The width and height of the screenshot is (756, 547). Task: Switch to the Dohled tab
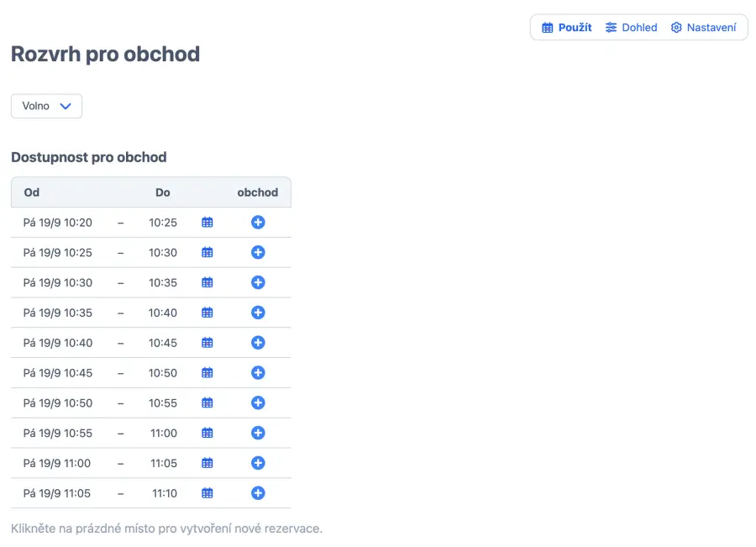click(632, 28)
